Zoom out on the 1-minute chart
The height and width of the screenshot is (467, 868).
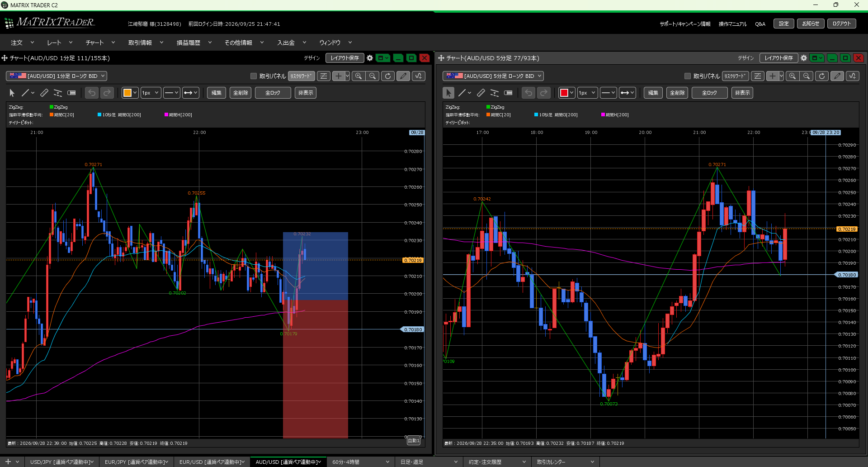click(x=373, y=76)
